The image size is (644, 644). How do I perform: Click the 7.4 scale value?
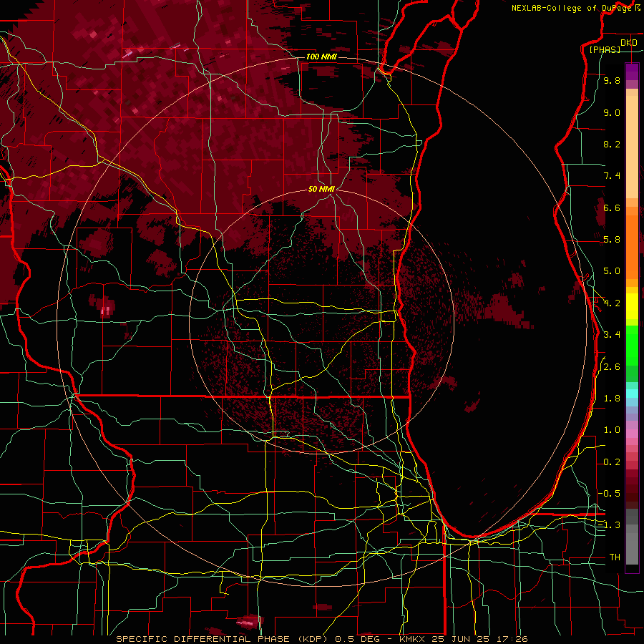click(612, 176)
